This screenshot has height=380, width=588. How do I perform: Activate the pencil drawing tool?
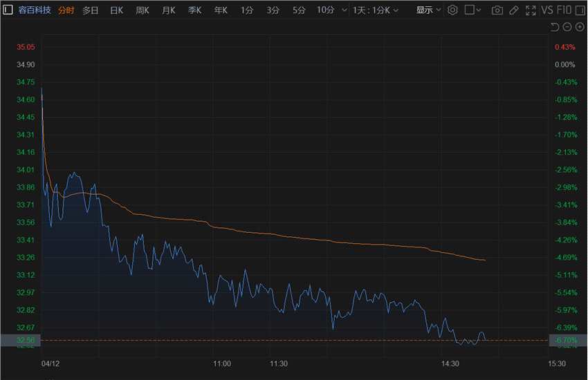pyautogui.click(x=514, y=10)
